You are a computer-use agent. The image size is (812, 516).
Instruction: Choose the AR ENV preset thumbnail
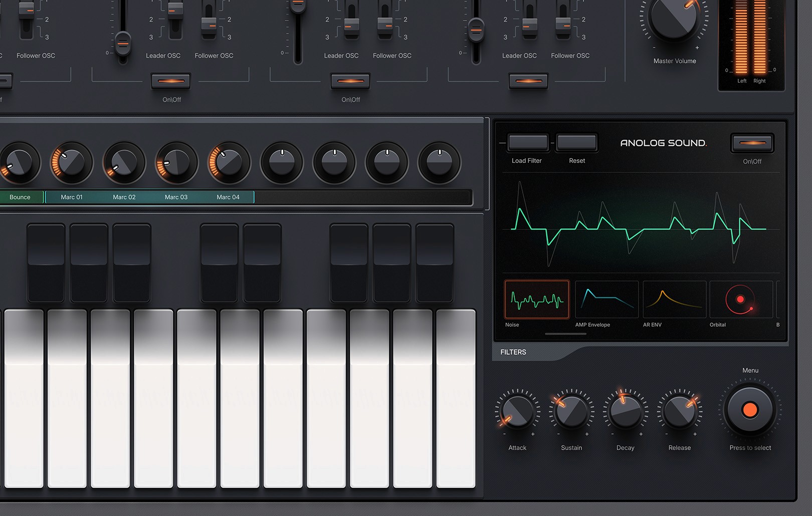[x=674, y=299]
